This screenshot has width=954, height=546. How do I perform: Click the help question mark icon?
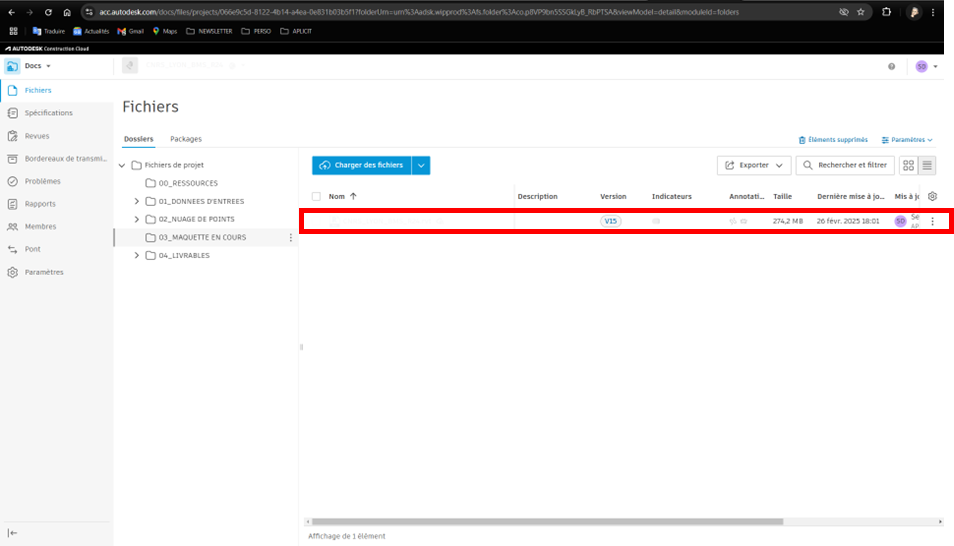(x=891, y=66)
